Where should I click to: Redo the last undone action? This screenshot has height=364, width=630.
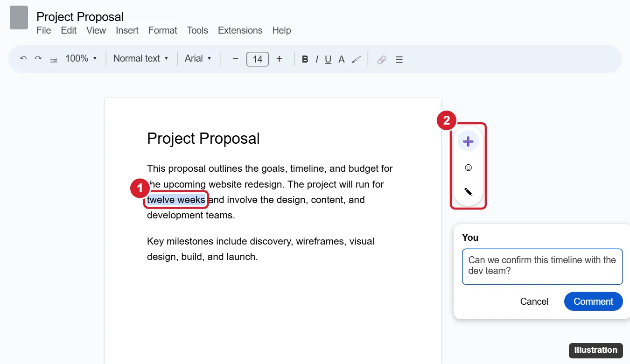pos(38,59)
